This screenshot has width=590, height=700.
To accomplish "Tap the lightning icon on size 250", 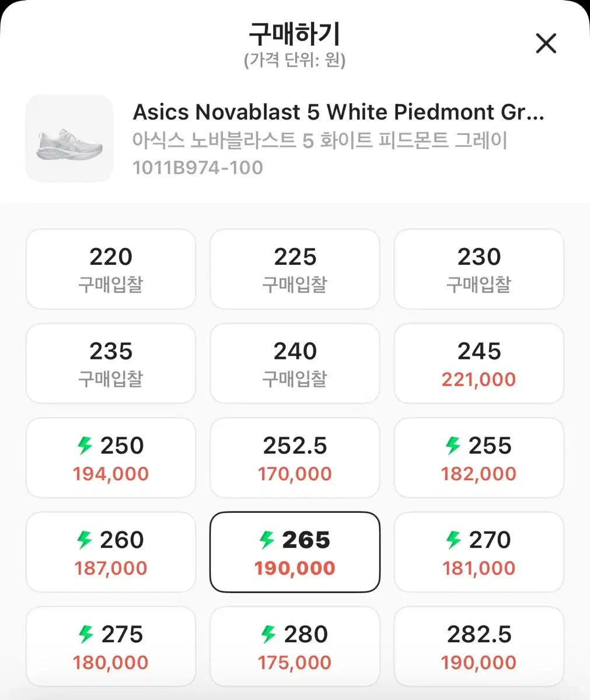I will [x=85, y=446].
